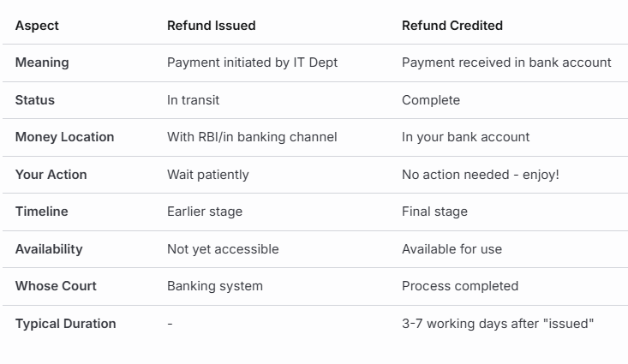Click the "Whose Court" row label
Image resolution: width=628 pixels, height=364 pixels.
pyautogui.click(x=56, y=286)
